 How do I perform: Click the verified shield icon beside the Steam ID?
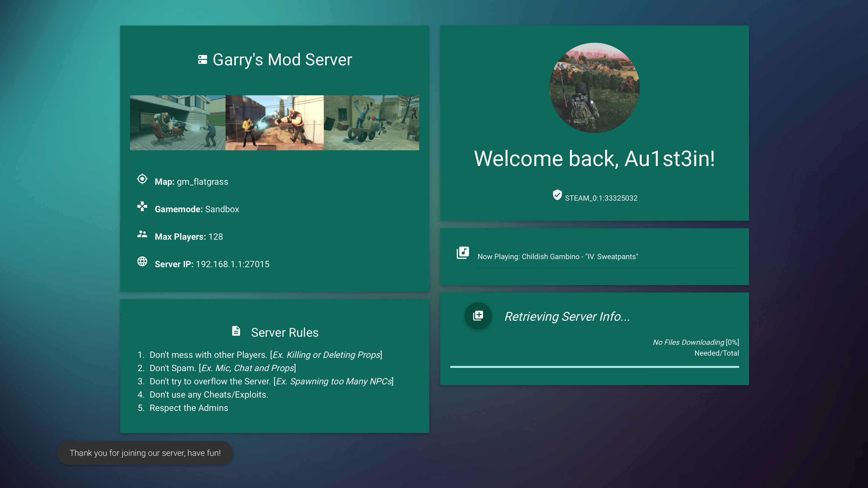557,195
